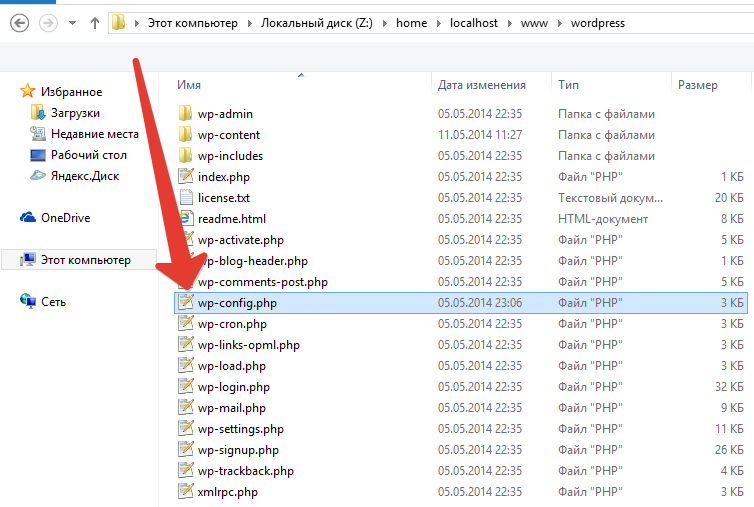
Task: Click the 32 КБ size of wp-login.php
Action: [729, 387]
